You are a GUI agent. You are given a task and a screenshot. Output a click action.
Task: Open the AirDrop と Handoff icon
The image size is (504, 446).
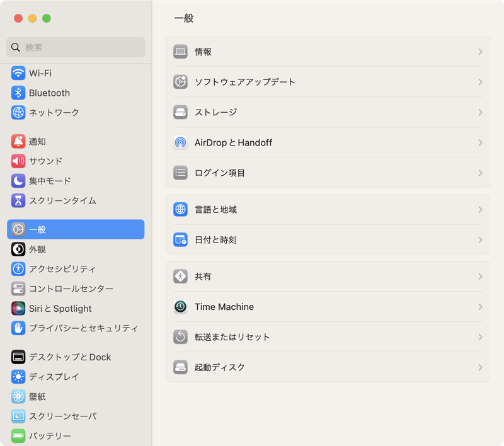coord(180,143)
